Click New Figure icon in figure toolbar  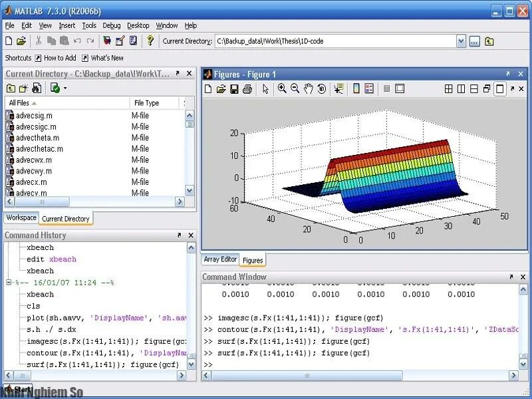coord(208,89)
